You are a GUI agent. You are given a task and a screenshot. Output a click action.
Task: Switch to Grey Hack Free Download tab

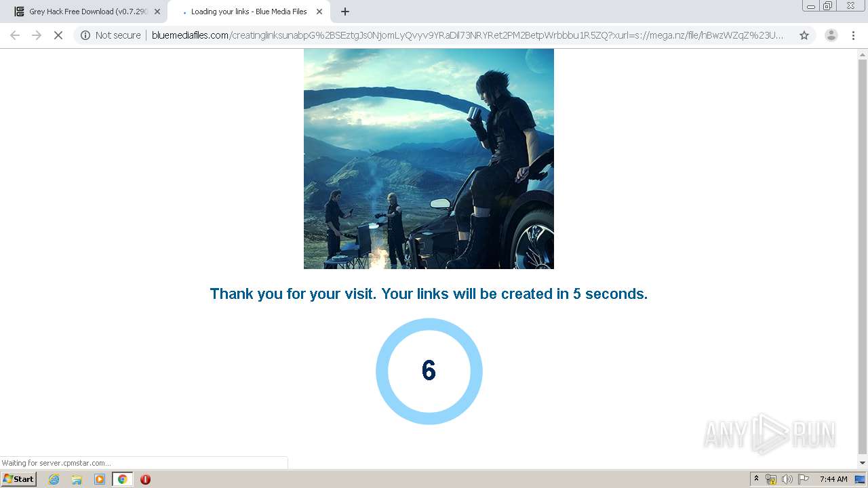click(x=87, y=12)
